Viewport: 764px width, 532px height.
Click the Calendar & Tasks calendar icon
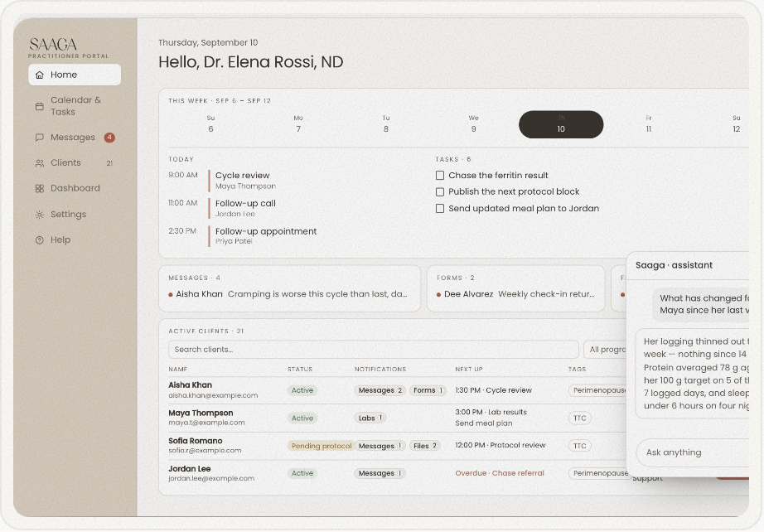pos(40,106)
